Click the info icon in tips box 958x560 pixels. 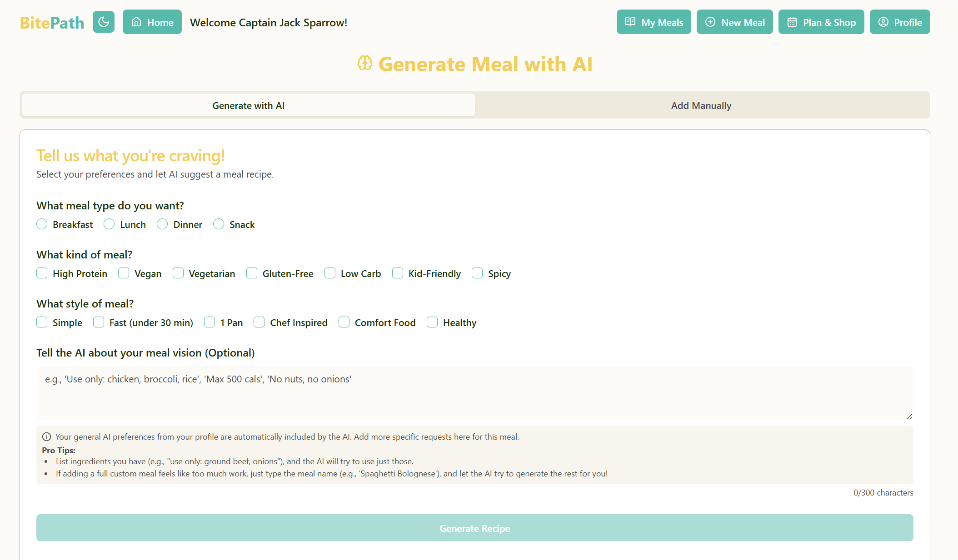coord(46,437)
